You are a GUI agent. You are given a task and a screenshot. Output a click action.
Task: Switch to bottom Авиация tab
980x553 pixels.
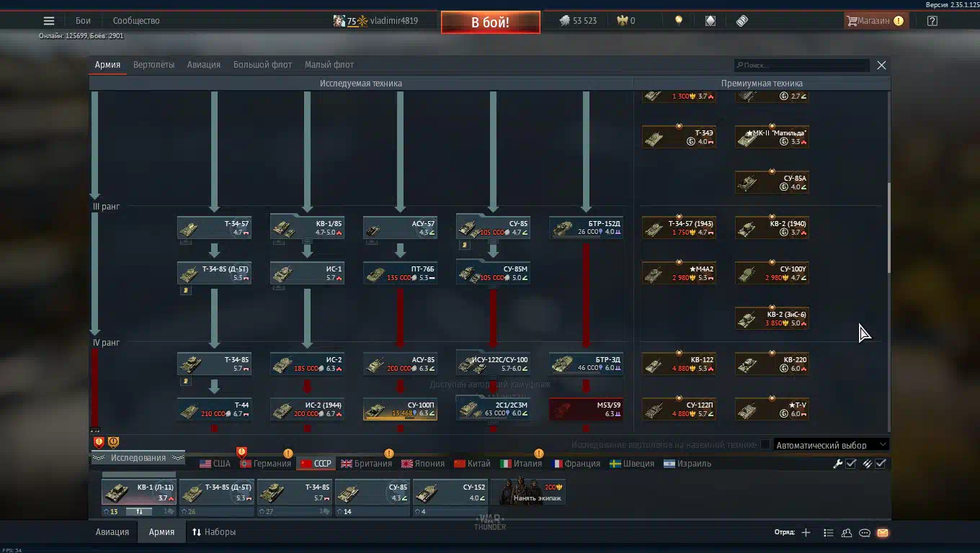112,532
